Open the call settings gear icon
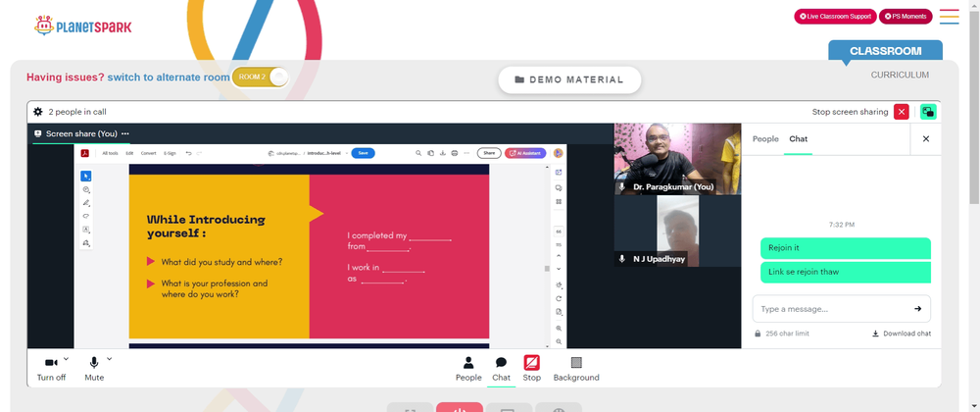 point(38,112)
